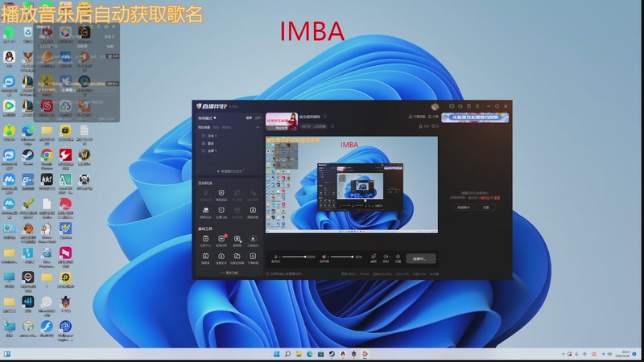Open the download arrow tool icon
The width and height of the screenshot is (644, 362).
coord(253,240)
